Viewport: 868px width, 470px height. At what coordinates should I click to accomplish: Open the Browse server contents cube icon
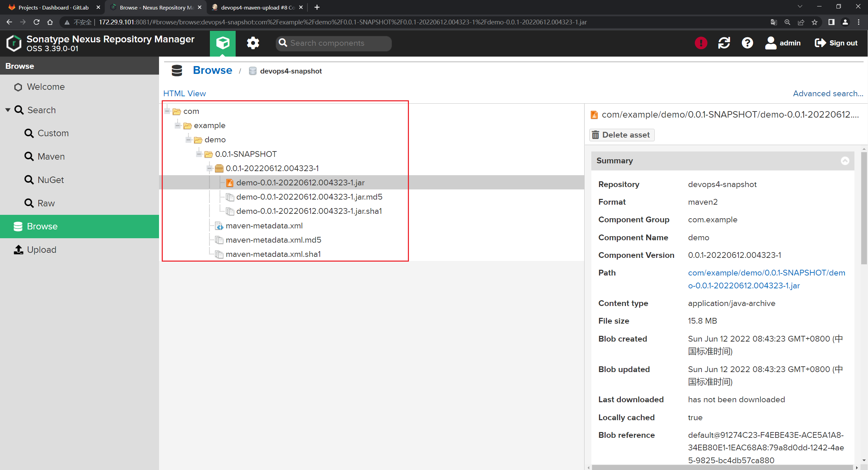223,43
